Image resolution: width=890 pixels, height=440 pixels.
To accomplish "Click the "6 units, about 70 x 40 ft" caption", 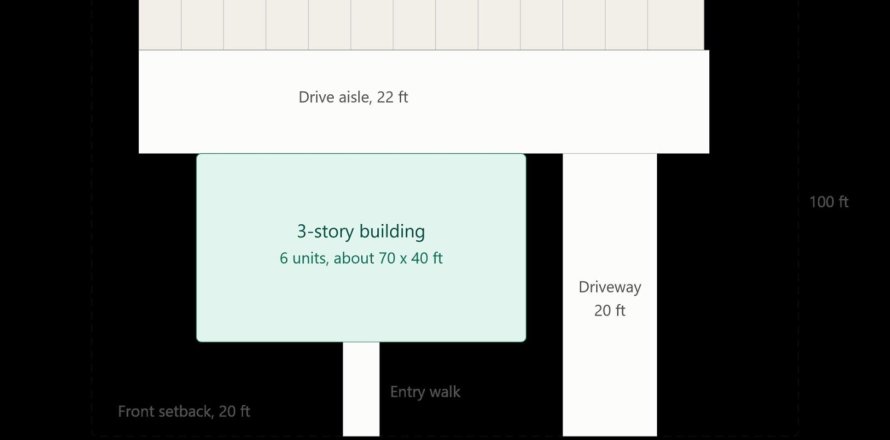I will coord(361,258).
